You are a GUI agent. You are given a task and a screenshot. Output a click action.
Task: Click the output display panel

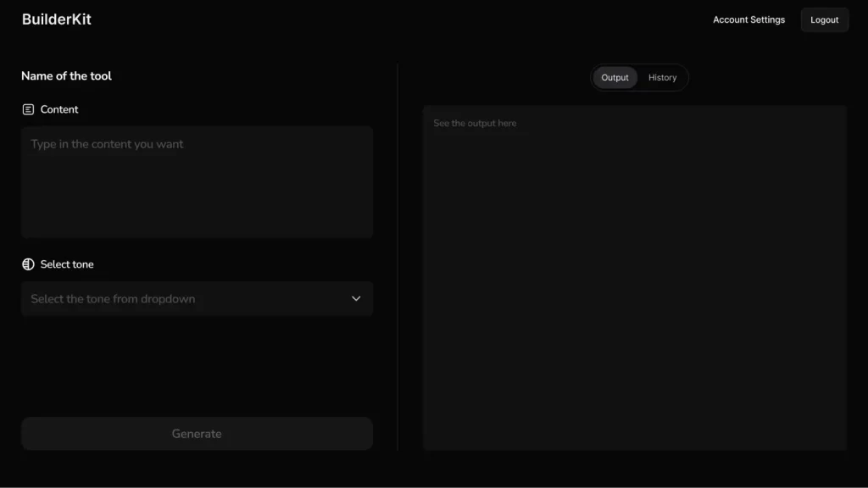[634, 275]
